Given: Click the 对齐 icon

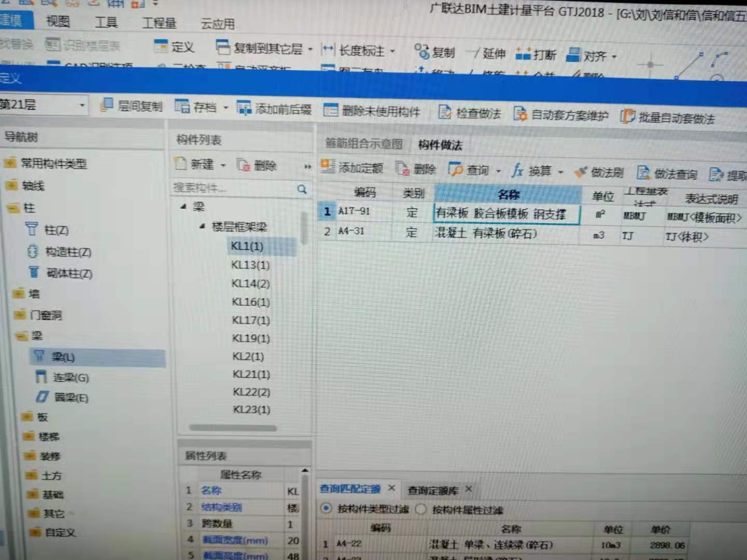Looking at the screenshot, I should 573,54.
